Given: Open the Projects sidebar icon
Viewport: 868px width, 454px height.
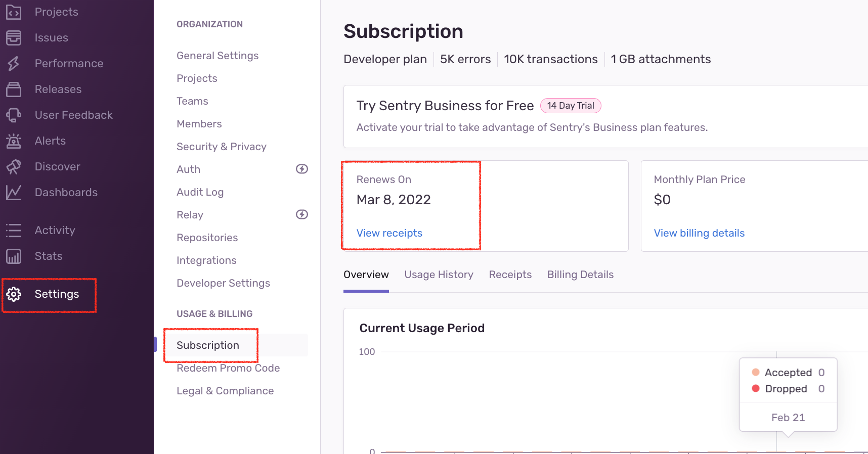Looking at the screenshot, I should (x=14, y=12).
